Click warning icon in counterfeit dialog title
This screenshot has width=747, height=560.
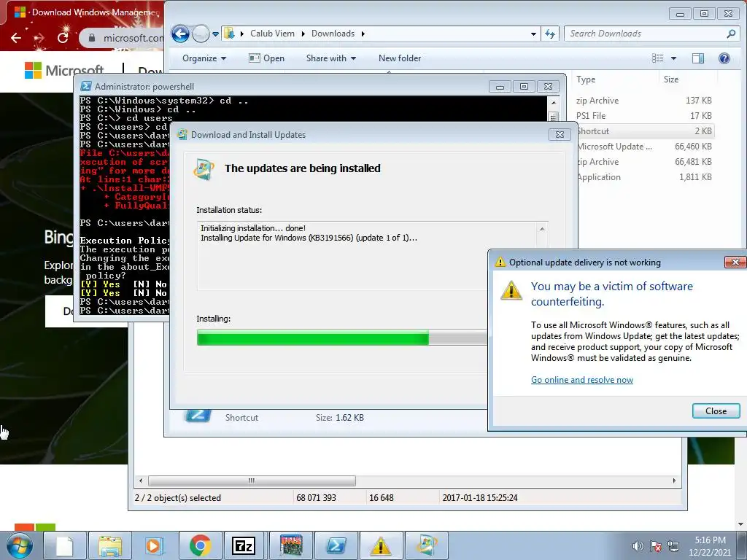pyautogui.click(x=500, y=262)
